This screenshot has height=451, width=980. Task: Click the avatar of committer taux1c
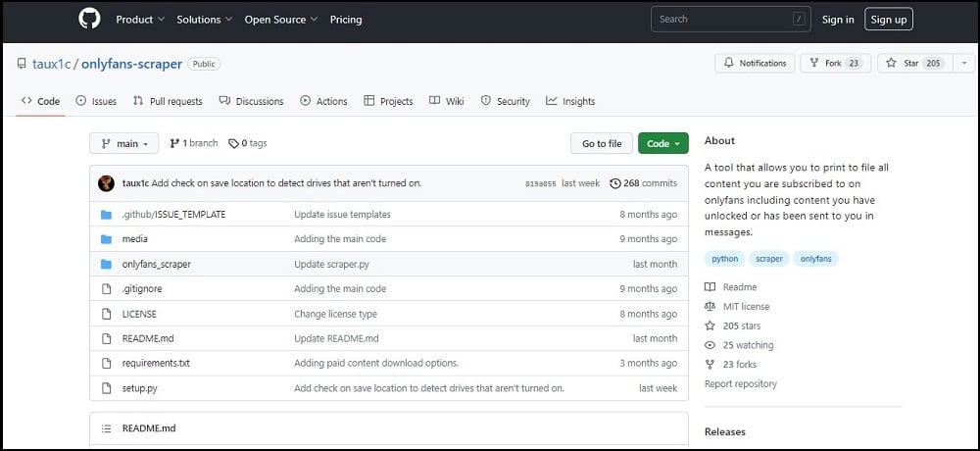pyautogui.click(x=106, y=183)
